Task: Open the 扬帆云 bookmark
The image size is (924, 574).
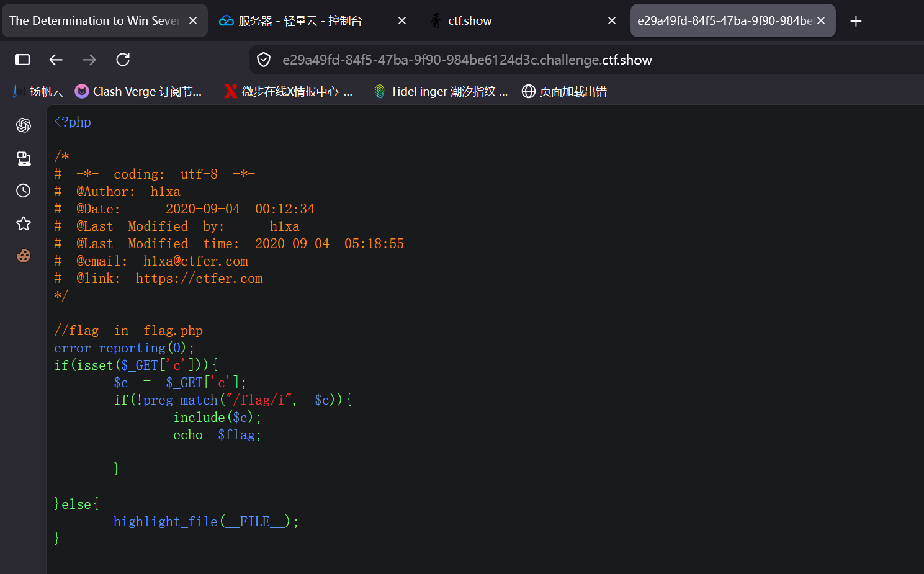Action: [38, 91]
